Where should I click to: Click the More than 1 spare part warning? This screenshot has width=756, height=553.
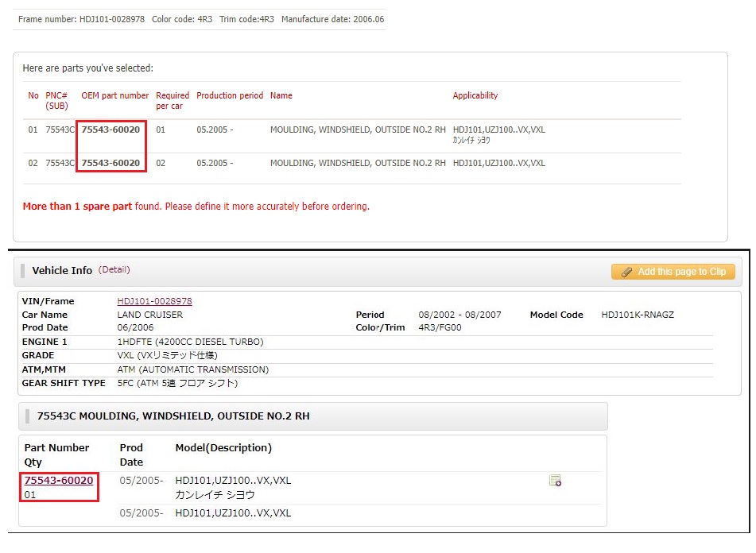click(x=196, y=206)
